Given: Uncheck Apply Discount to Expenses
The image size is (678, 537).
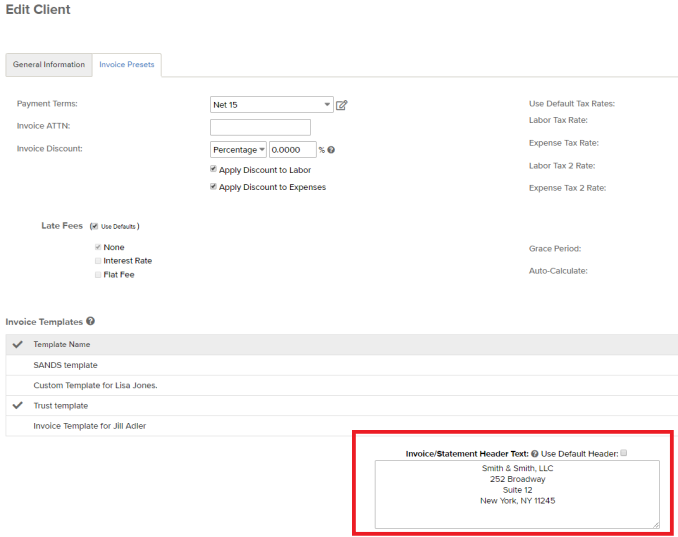Looking at the screenshot, I should [214, 187].
